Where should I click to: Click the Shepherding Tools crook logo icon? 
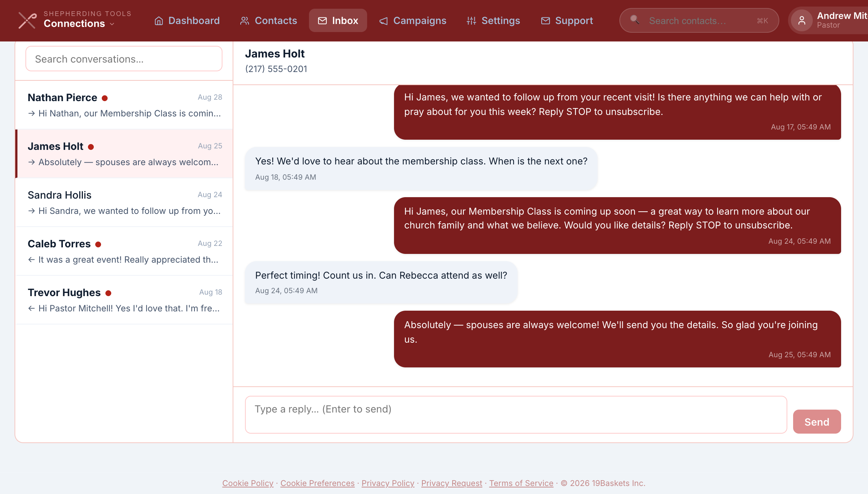(x=28, y=20)
